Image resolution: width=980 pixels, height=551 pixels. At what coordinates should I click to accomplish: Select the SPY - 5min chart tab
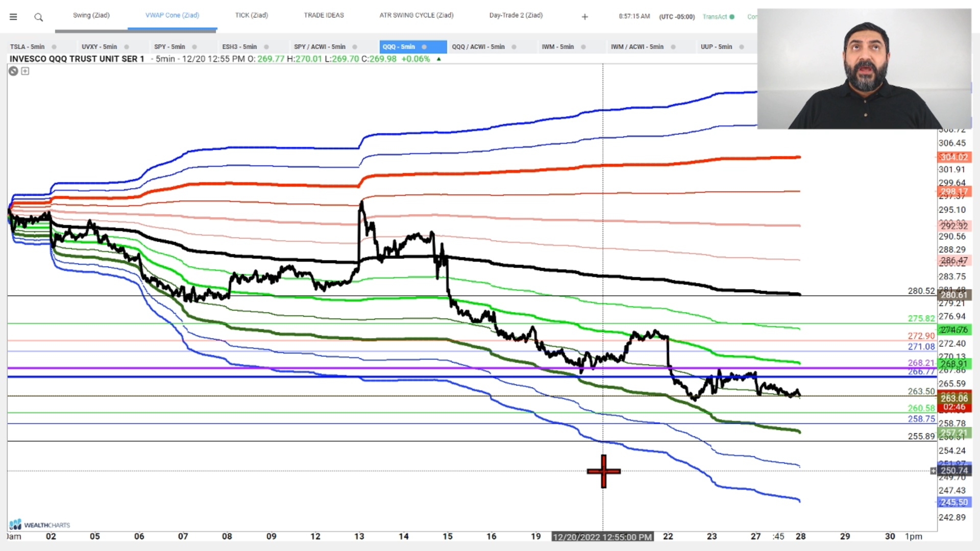point(170,47)
